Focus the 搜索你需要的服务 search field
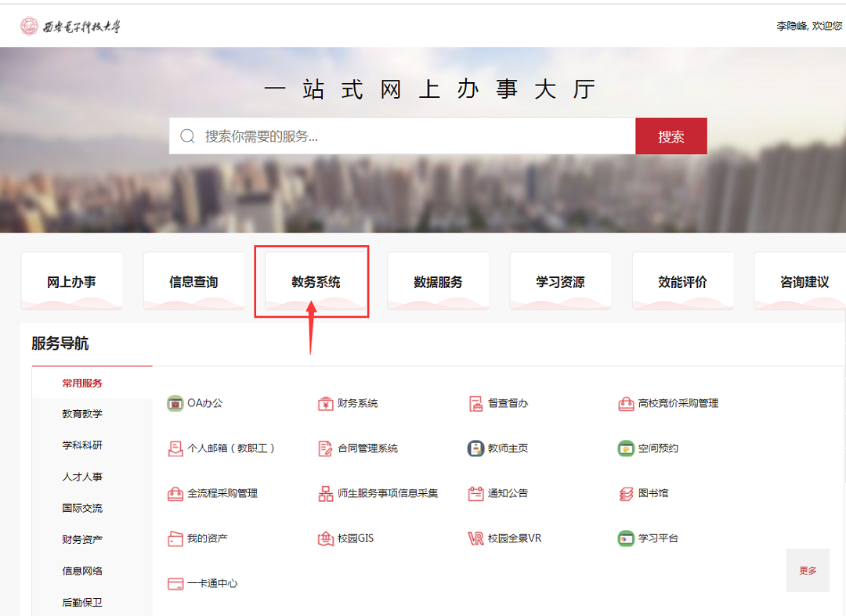The image size is (846, 616). 415,136
